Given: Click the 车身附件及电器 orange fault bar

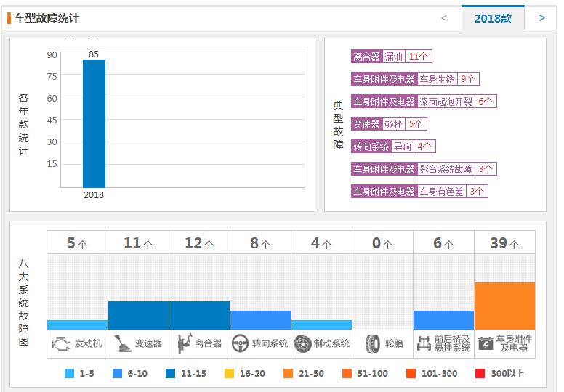Looking at the screenshot, I should [504, 306].
